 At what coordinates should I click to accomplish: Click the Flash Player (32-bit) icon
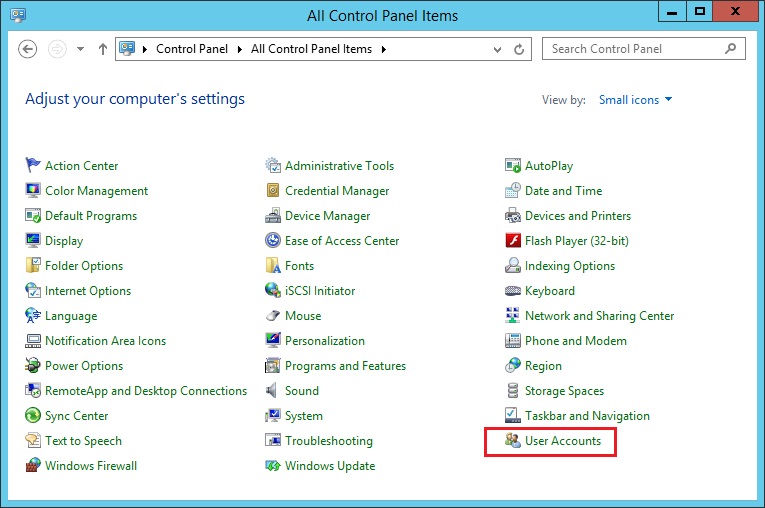(513, 241)
